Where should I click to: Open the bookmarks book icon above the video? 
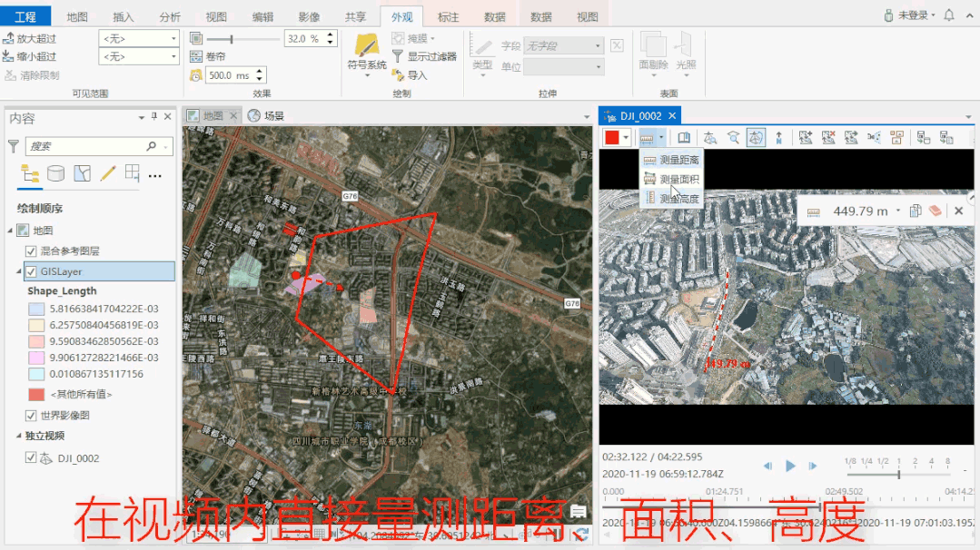tap(685, 138)
